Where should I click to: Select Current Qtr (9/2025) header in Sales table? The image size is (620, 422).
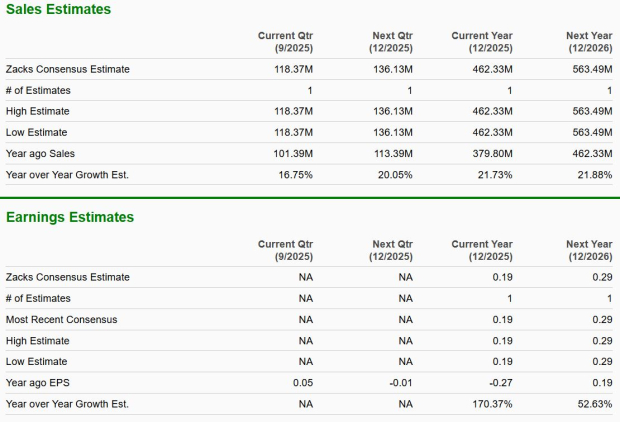[x=285, y=41]
